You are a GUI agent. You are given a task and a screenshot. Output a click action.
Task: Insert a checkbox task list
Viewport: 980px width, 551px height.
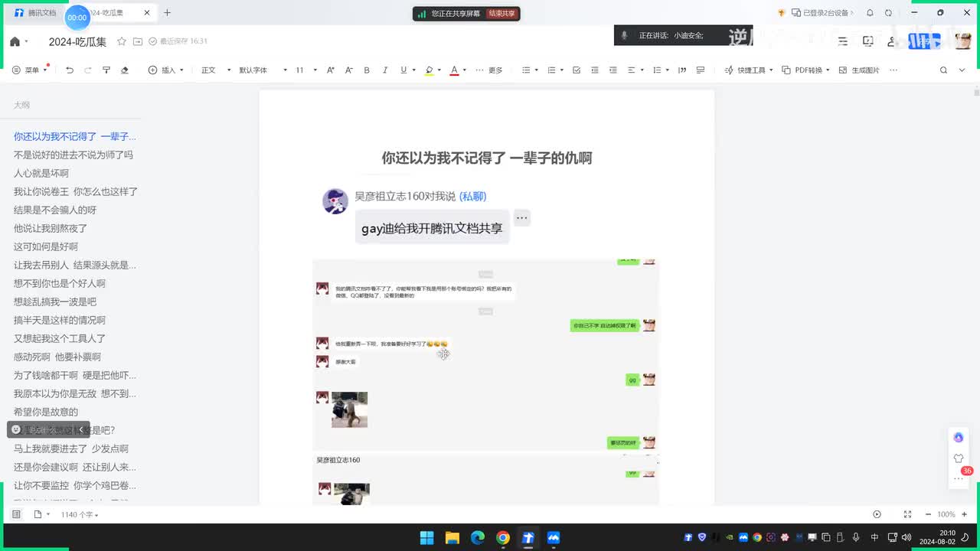click(577, 70)
